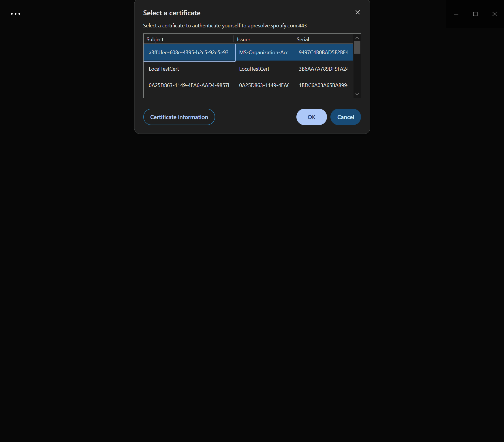Close the Select a certificate dialog via X
Screen dimensions: 504x442
[x=357, y=12]
